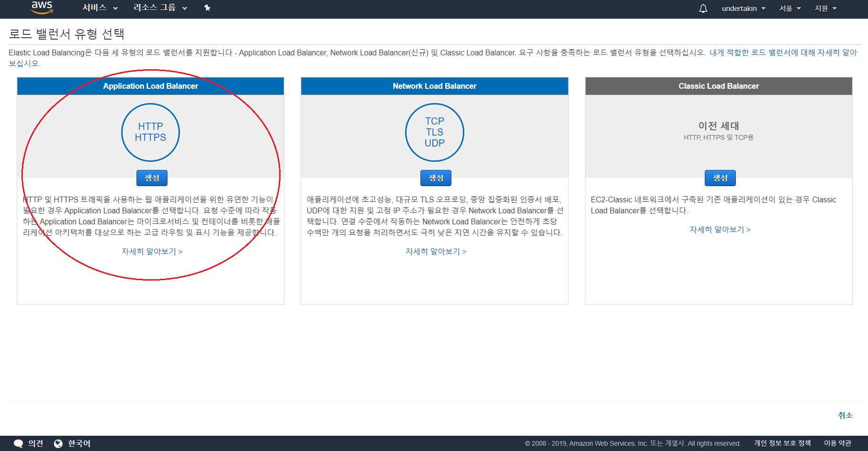Open the 리소스 그룹 menu
This screenshot has height=451, width=868.
[x=160, y=8]
